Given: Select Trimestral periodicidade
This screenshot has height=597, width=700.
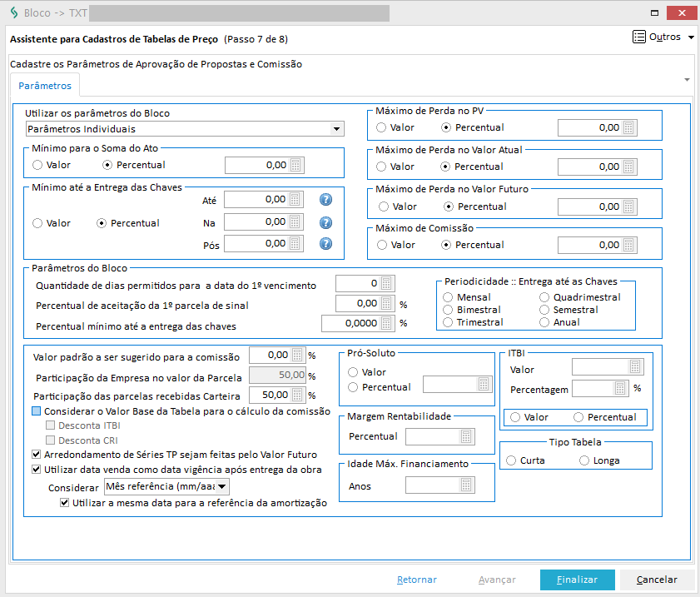Looking at the screenshot, I should click(448, 322).
